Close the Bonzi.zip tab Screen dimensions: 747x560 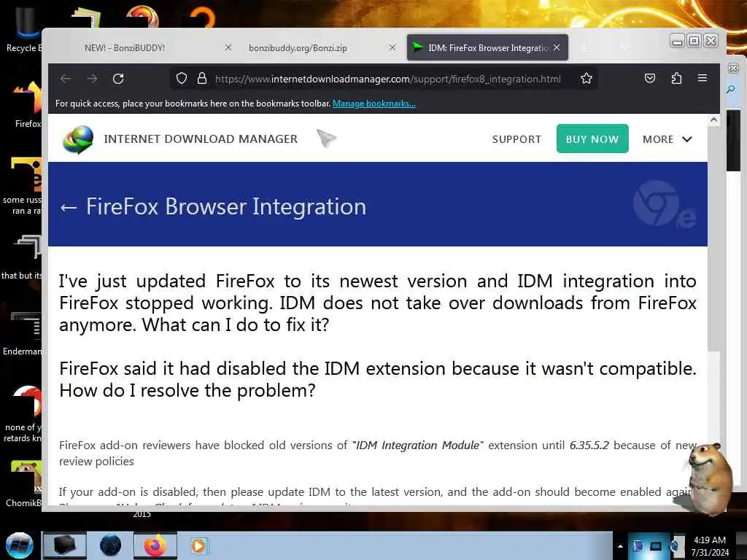(392, 47)
